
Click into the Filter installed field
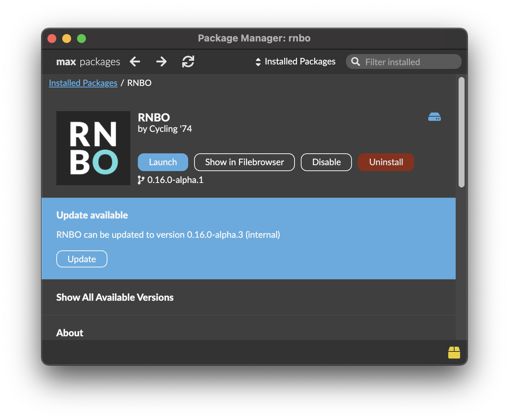click(404, 61)
